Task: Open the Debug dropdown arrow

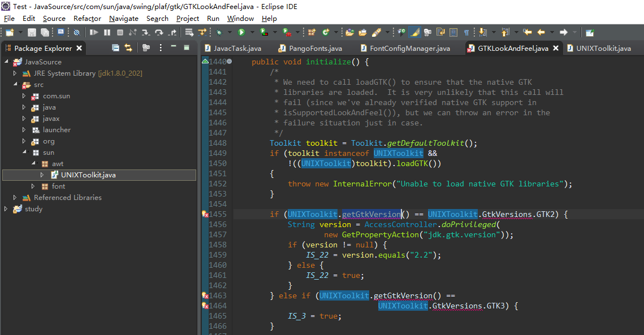Action: point(230,32)
